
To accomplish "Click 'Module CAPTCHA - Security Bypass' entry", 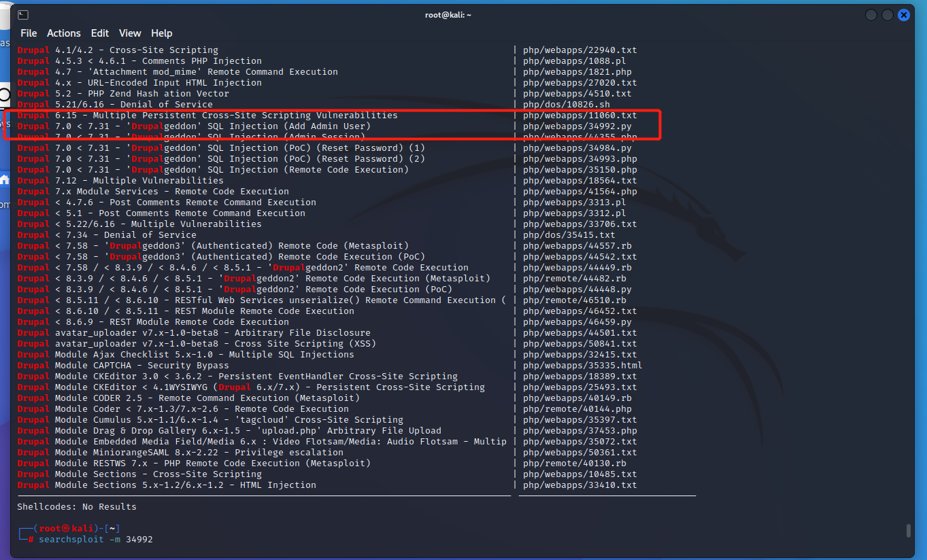I will click(142, 366).
